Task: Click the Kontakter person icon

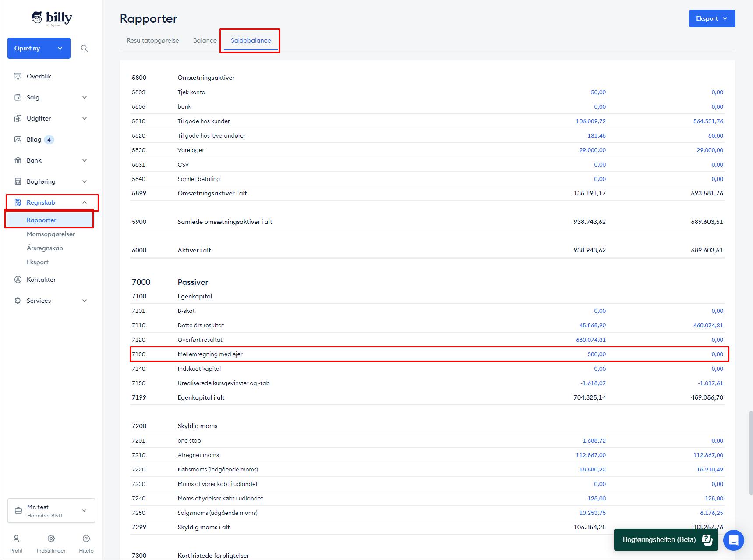Action: pyautogui.click(x=18, y=280)
